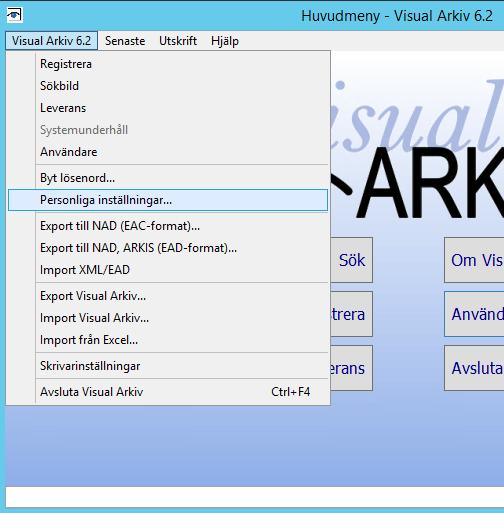The width and height of the screenshot is (504, 513).
Task: Click the Om Visual Arkiv button
Action: pos(474,260)
